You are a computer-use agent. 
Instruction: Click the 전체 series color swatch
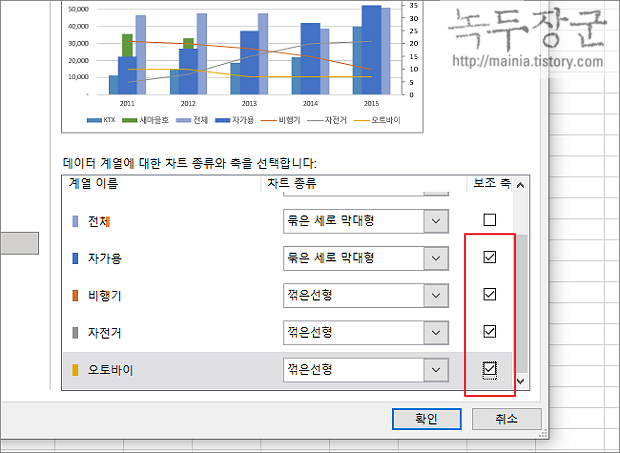coord(75,221)
